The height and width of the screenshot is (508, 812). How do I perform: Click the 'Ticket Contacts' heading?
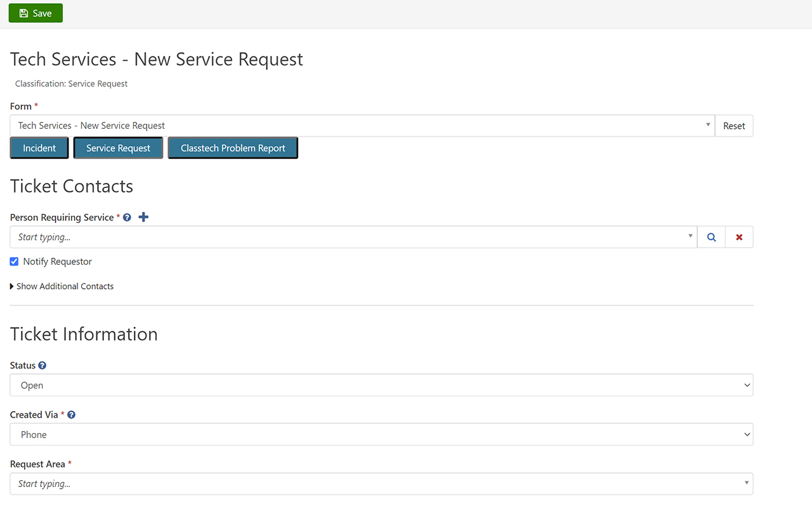[72, 186]
